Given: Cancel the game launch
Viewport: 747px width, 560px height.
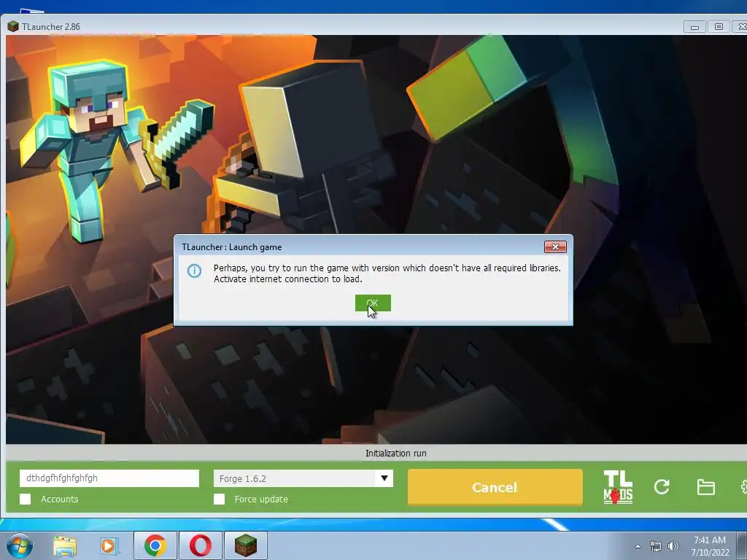Looking at the screenshot, I should pos(495,487).
